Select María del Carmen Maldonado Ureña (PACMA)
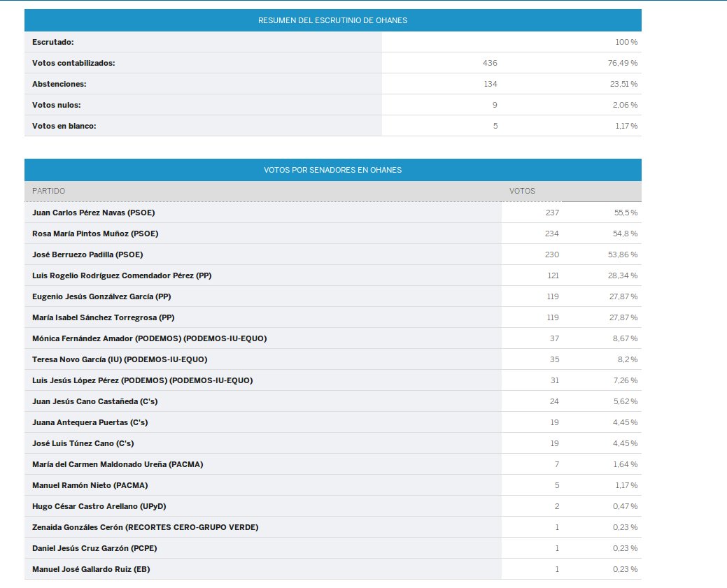The height and width of the screenshot is (588, 727). [118, 464]
